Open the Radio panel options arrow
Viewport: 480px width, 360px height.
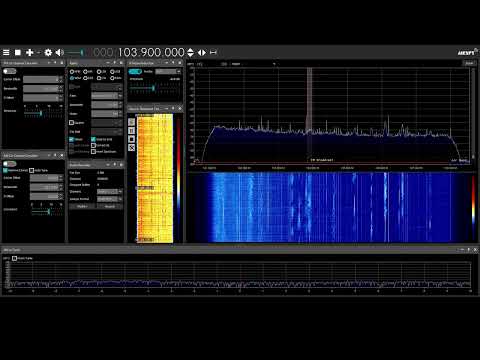pos(108,63)
